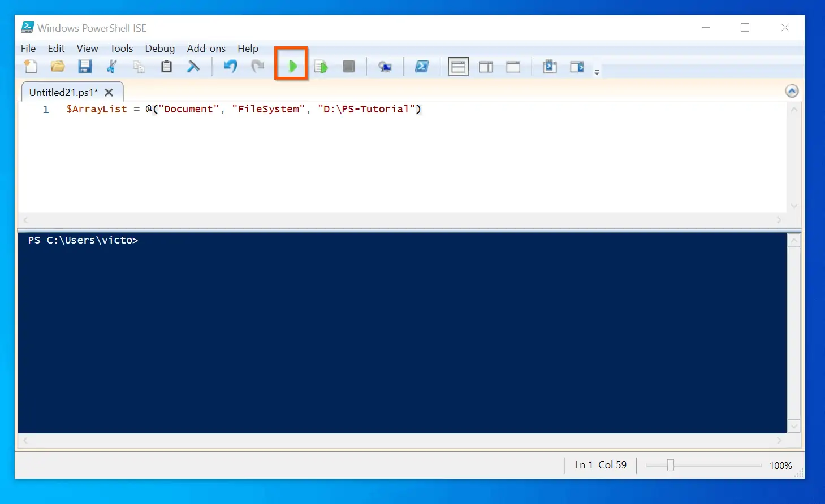Run the script with green play icon

coord(292,67)
